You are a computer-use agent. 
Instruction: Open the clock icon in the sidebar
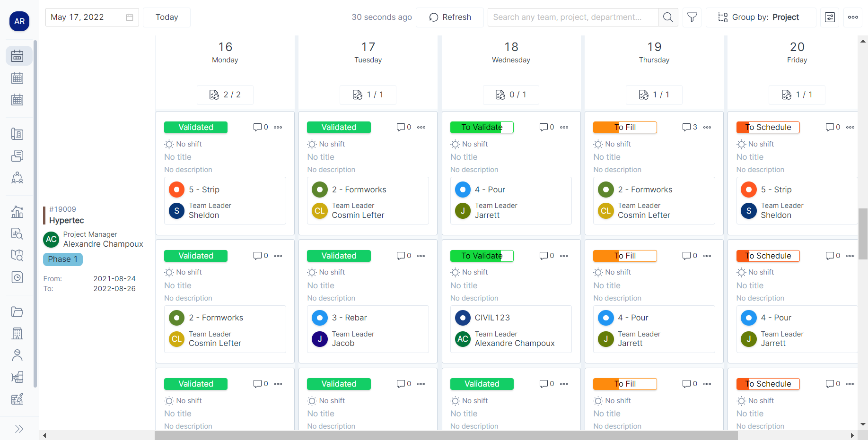(18, 277)
